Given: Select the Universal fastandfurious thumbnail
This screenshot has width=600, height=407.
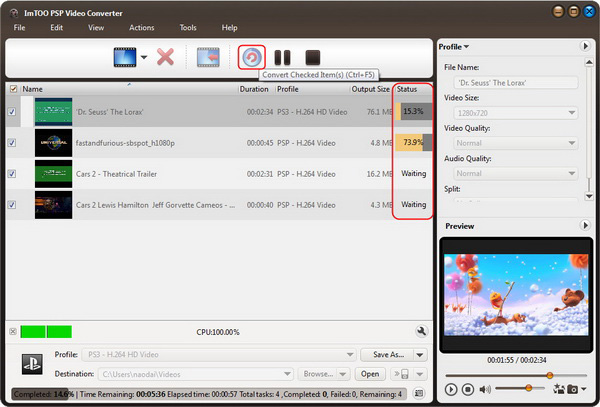Looking at the screenshot, I should 53,143.
